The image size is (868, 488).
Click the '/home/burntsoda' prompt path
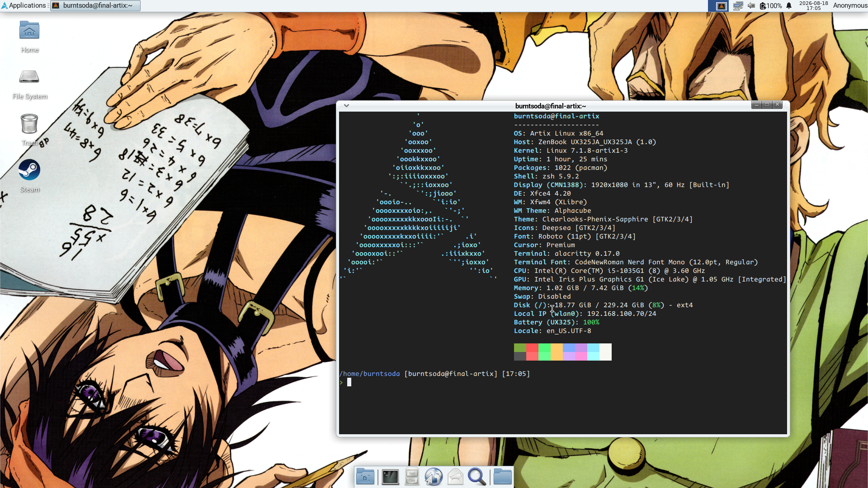(369, 374)
